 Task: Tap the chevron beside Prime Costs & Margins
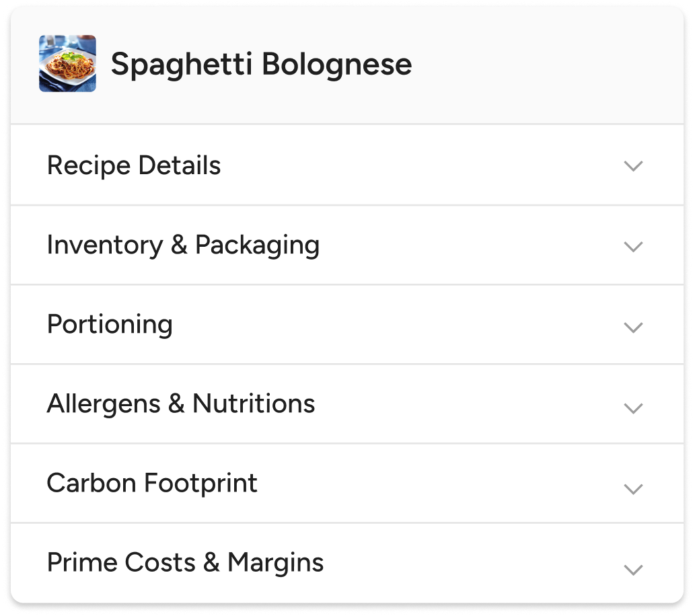633,570
